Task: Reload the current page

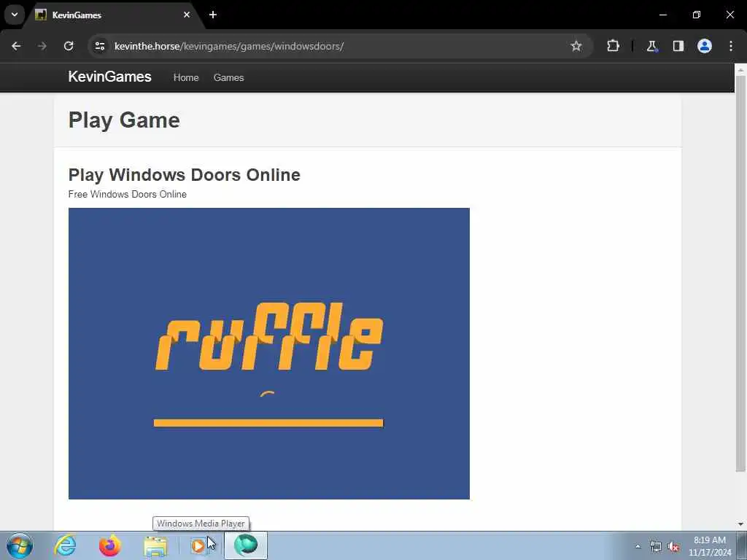Action: (x=69, y=46)
